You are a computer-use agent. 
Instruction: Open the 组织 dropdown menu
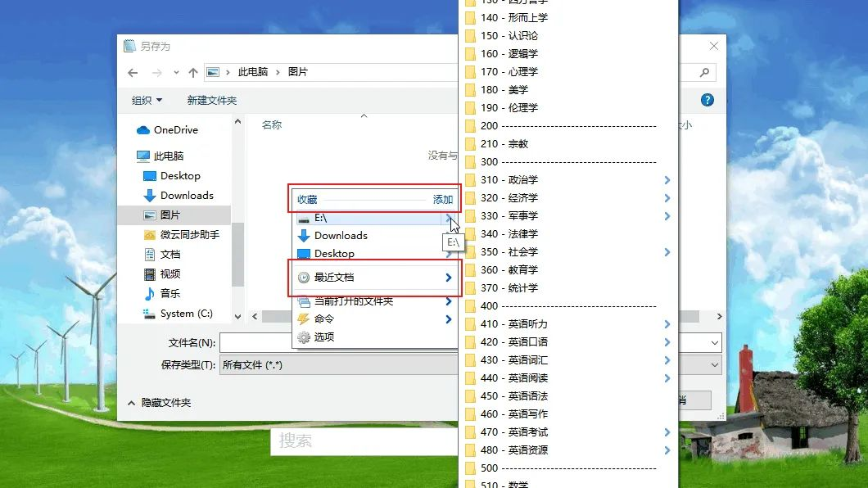click(147, 100)
